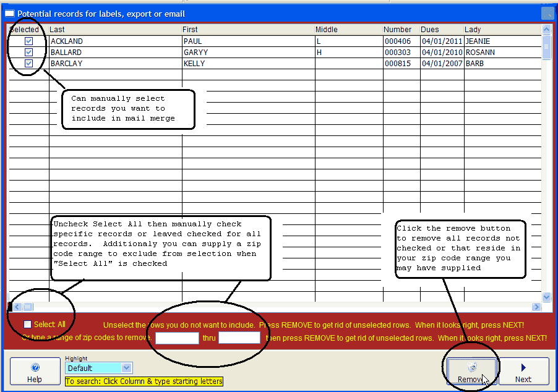Enable the Select All checkbox
This screenshot has height=392, width=558.
[x=27, y=325]
